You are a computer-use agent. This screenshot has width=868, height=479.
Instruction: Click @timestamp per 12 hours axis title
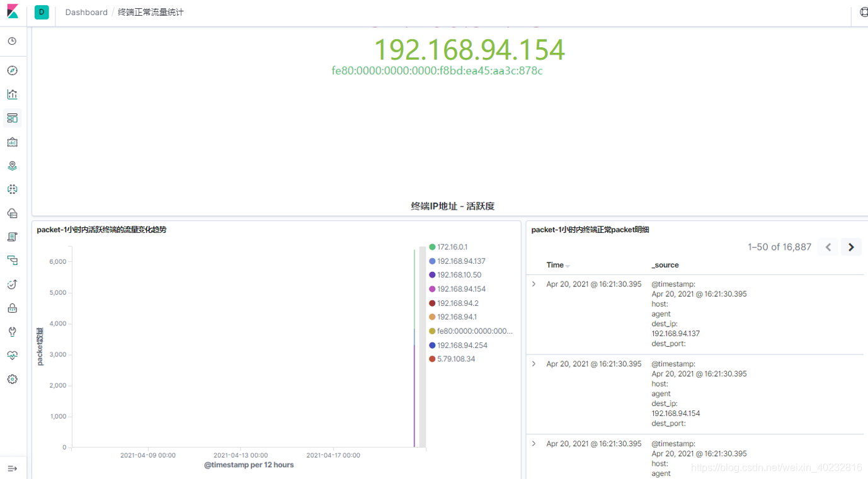[249, 465]
